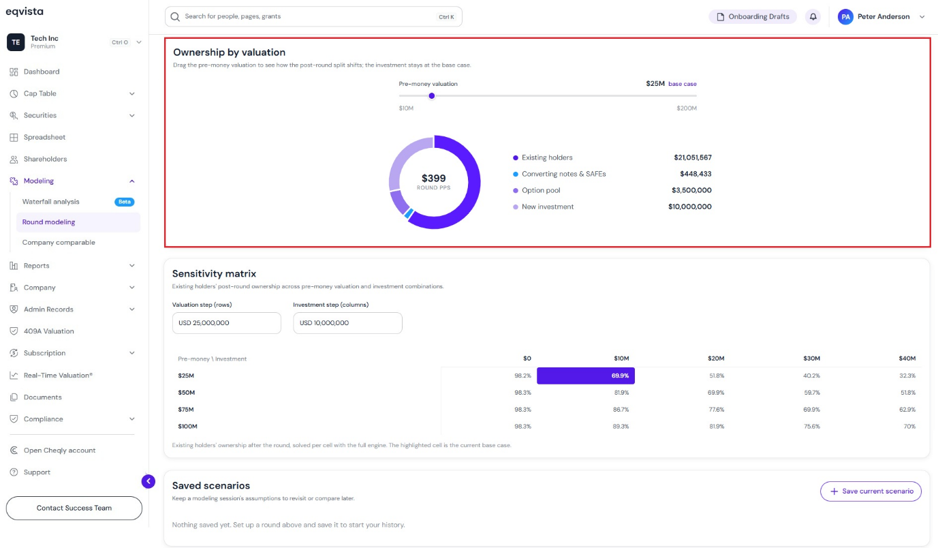Click the $100M row label
Viewport: 938px width, 548px height.
pyautogui.click(x=187, y=427)
